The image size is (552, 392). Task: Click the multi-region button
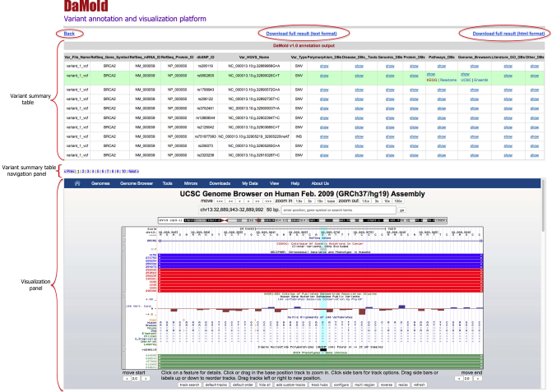coord(364,385)
